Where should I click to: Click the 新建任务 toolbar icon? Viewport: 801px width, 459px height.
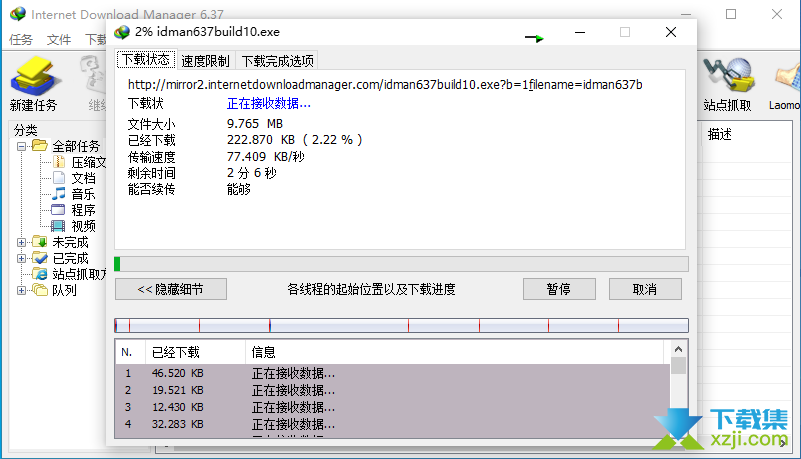coord(34,76)
